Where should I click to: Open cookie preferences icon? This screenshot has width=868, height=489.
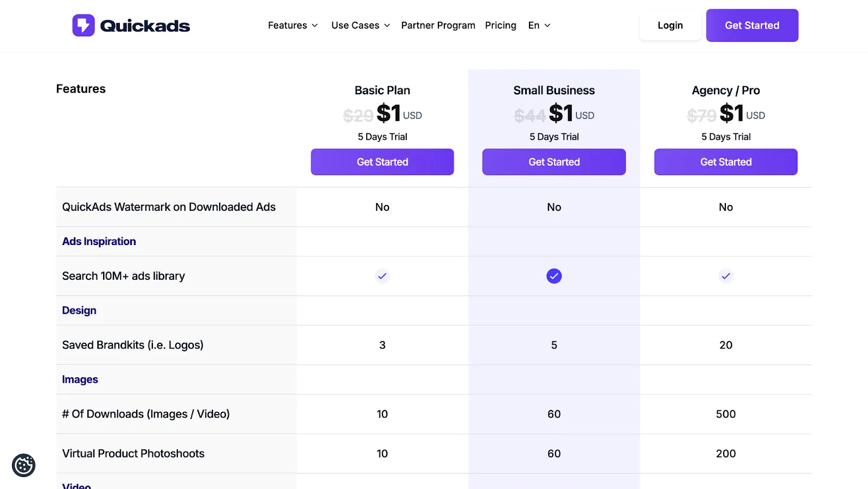pyautogui.click(x=24, y=465)
